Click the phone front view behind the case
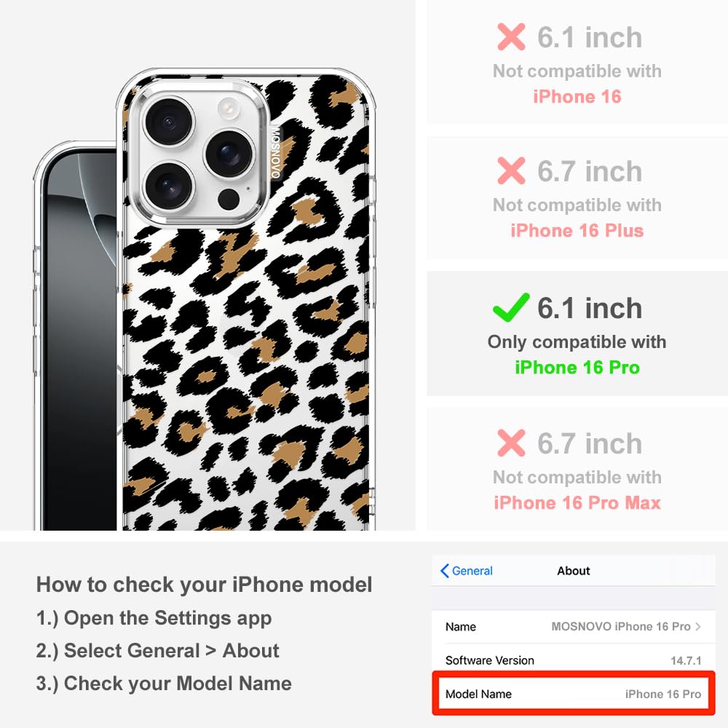Screen dimensions: 728x728 tap(76, 336)
